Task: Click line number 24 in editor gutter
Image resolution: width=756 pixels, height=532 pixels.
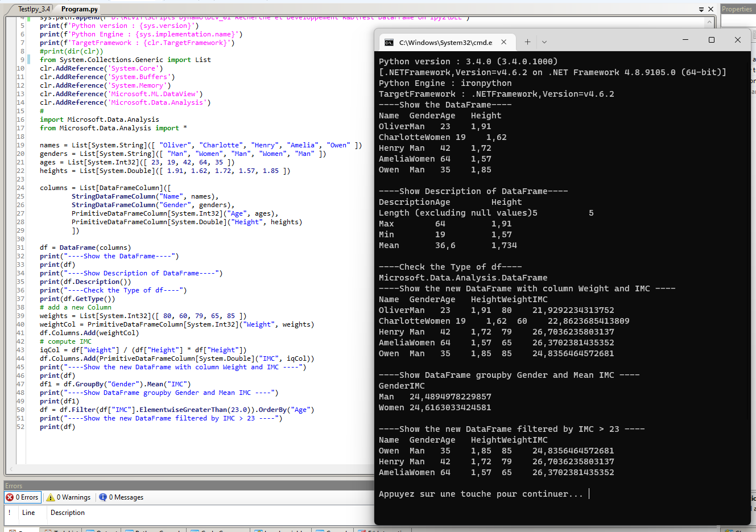Action: [x=20, y=188]
